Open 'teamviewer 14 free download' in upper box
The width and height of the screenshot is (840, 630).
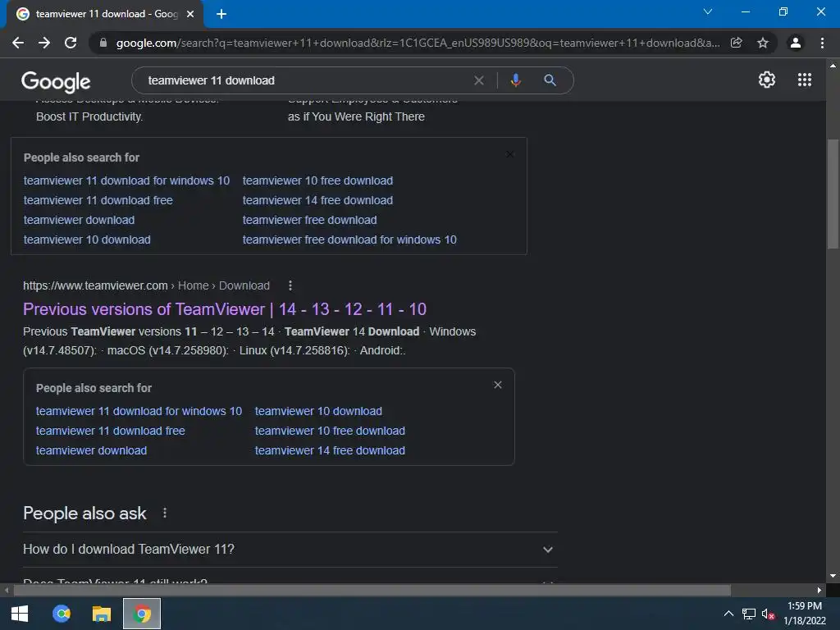(x=317, y=200)
